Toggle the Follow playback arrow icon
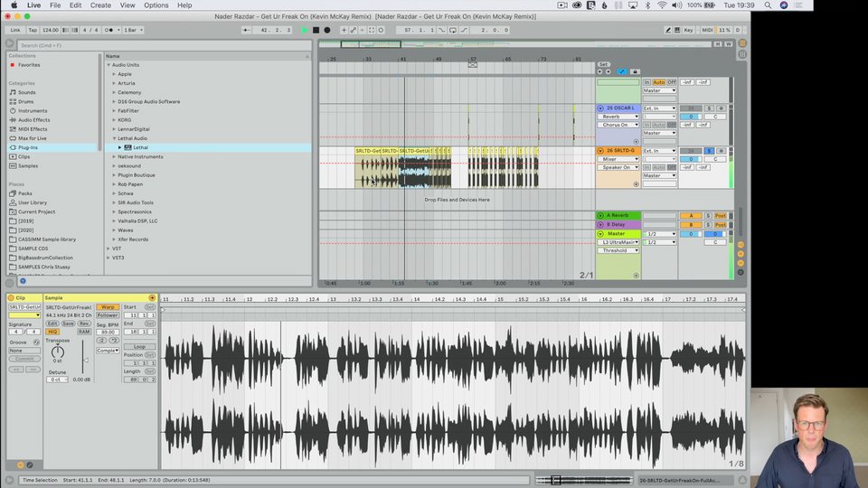This screenshot has height=488, width=868. pos(246,30)
